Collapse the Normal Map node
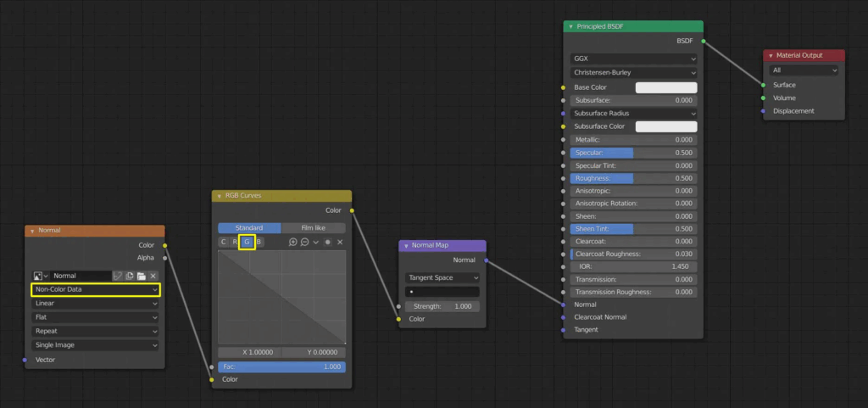The image size is (868, 408). 406,245
